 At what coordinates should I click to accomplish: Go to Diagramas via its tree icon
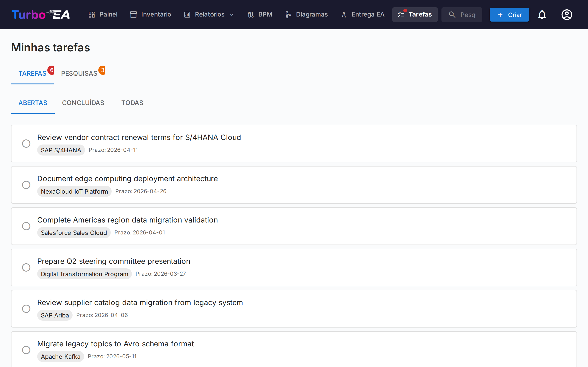click(x=288, y=14)
